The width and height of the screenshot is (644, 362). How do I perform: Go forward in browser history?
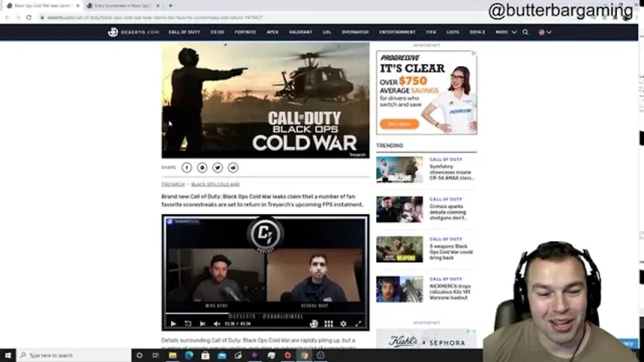18,17
